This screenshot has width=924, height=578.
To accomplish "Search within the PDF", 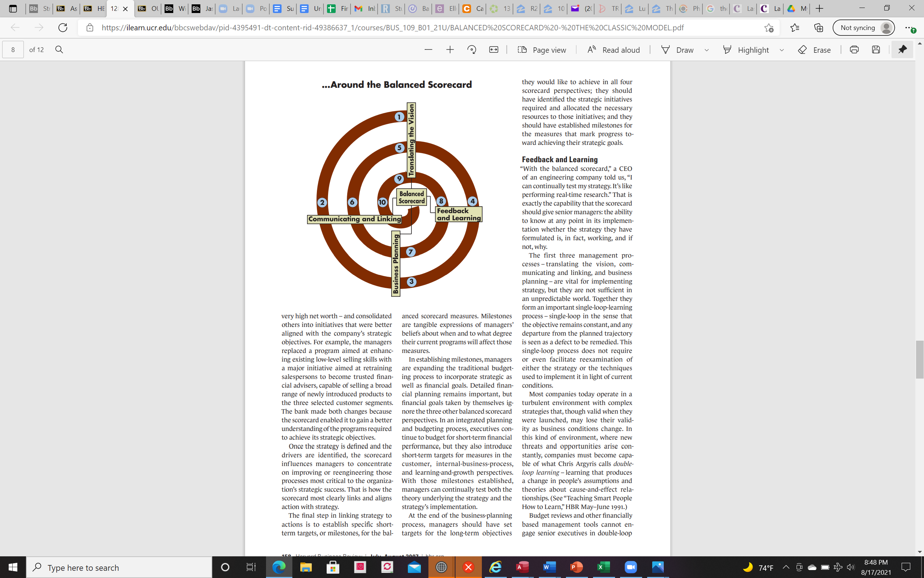I will click(59, 50).
